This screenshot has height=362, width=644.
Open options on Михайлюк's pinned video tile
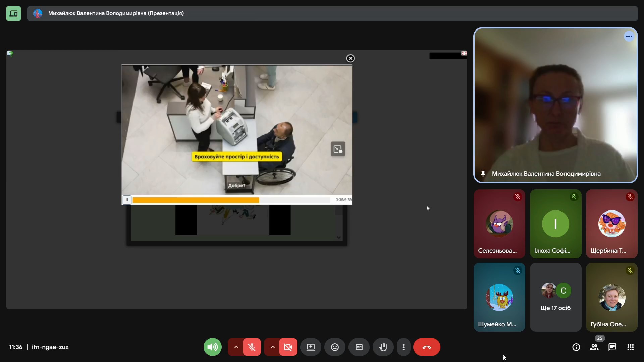click(629, 36)
